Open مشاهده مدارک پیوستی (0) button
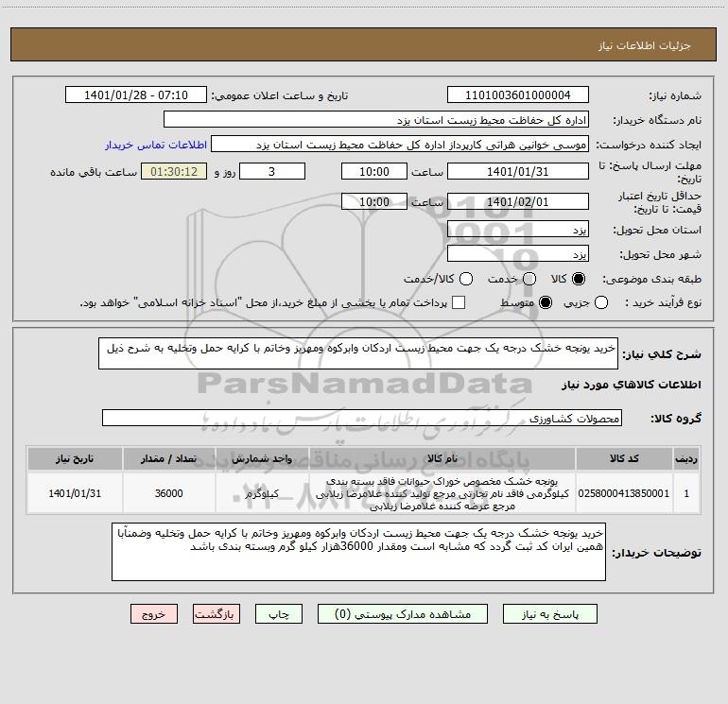Viewport: 728px width, 704px height. [403, 614]
